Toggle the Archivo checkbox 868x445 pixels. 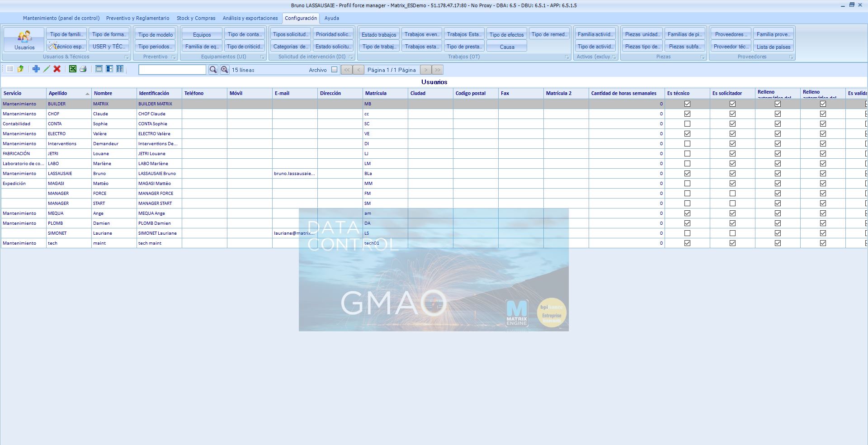[x=334, y=70]
